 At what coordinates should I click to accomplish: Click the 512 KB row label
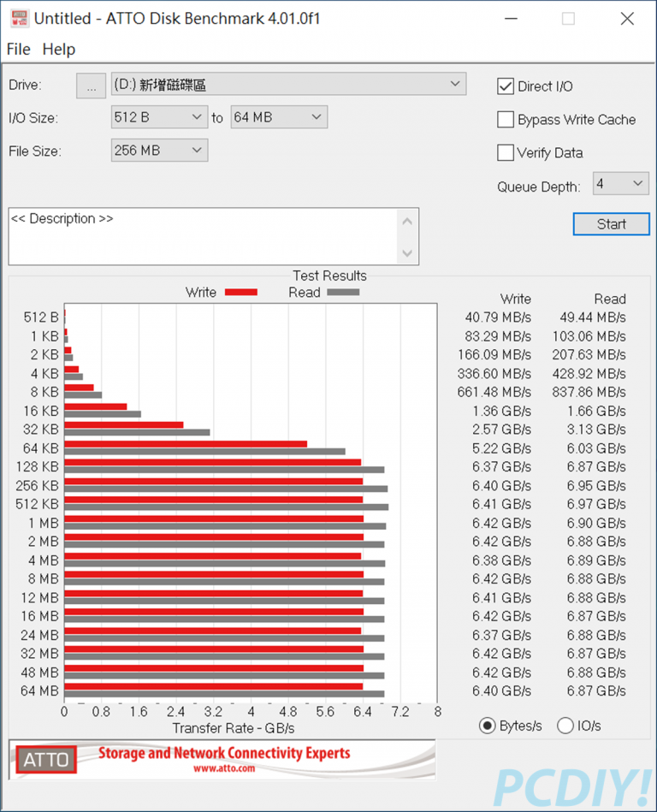38,504
